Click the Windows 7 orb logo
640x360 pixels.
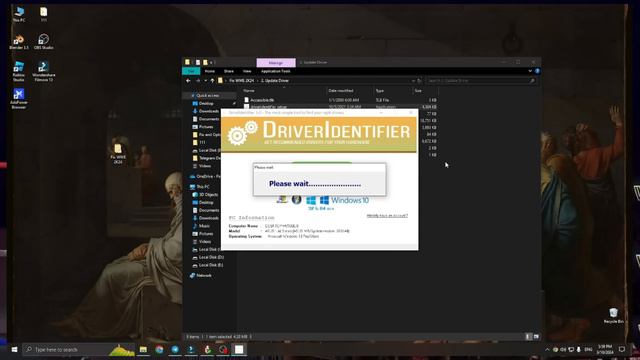point(296,200)
